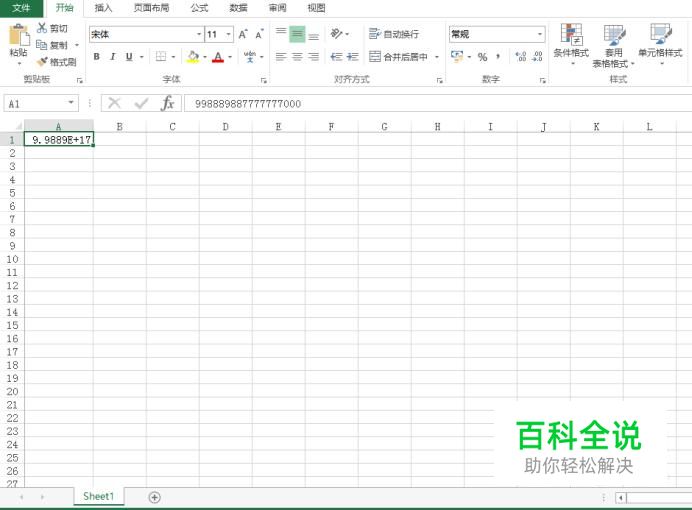Click the phonetic guide (wén) icon
This screenshot has height=510, width=692.
point(250,56)
